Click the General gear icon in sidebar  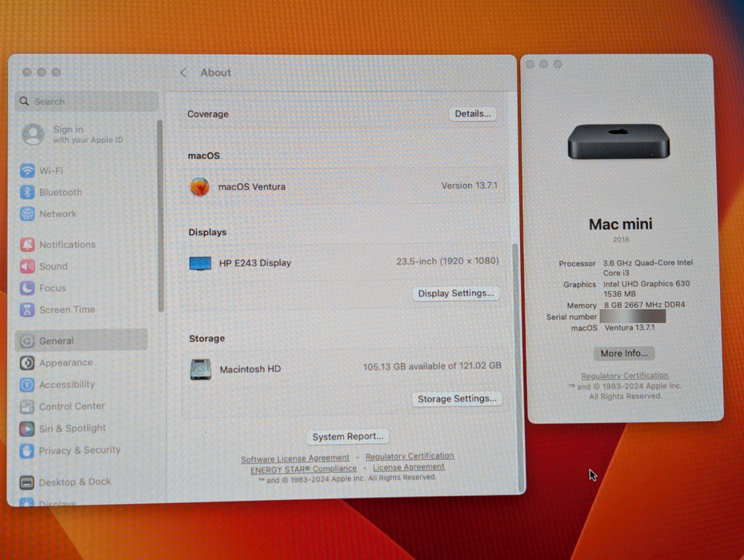(x=27, y=341)
